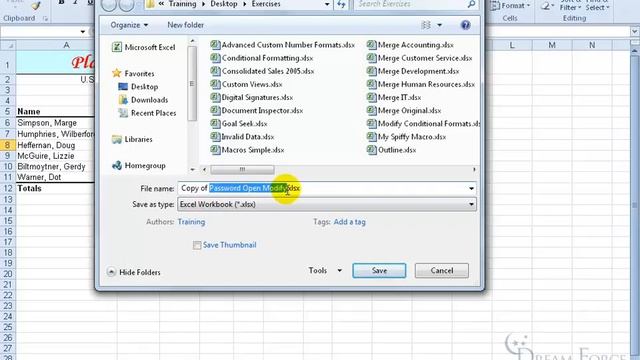
Task: Collapse folders with Hide Folders
Action: point(134,272)
